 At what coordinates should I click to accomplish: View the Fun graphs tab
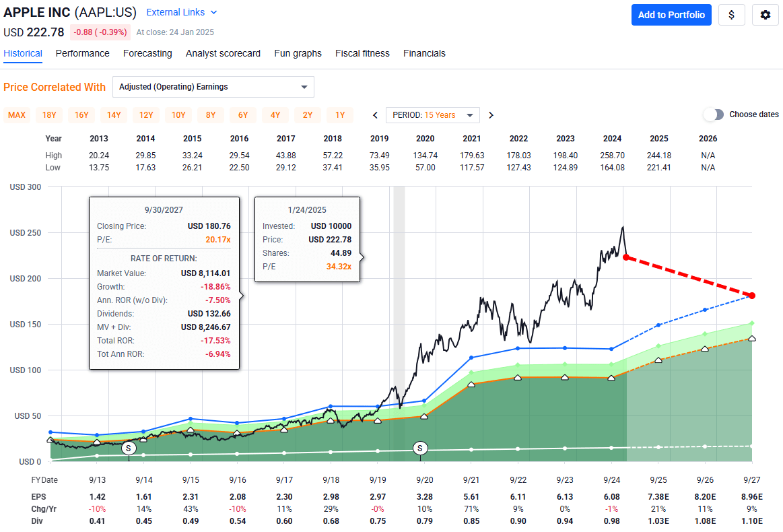[298, 53]
